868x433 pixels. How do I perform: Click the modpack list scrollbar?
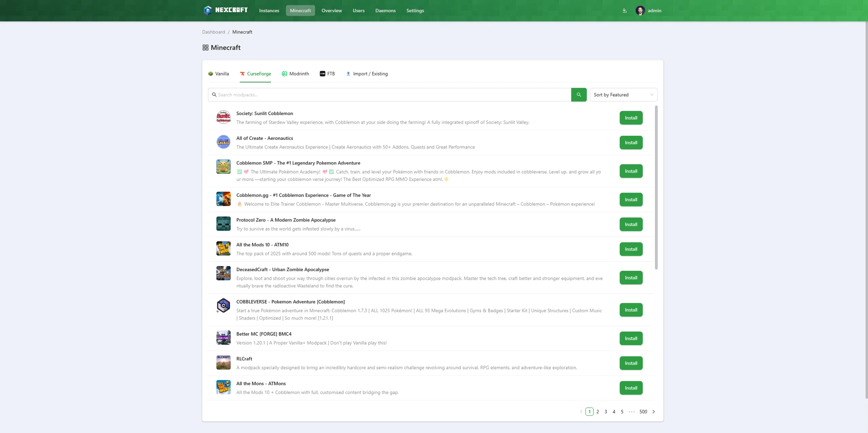(656, 187)
